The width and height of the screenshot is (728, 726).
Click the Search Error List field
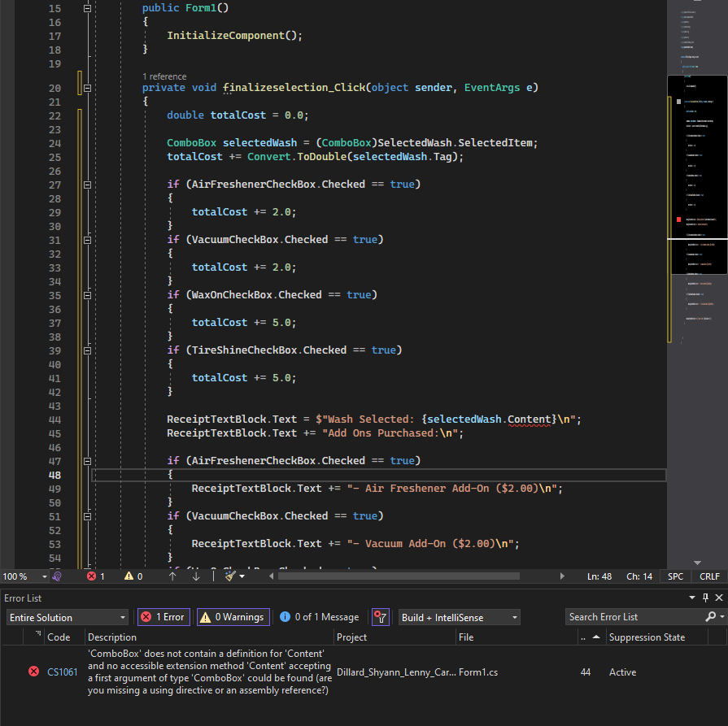click(634, 617)
